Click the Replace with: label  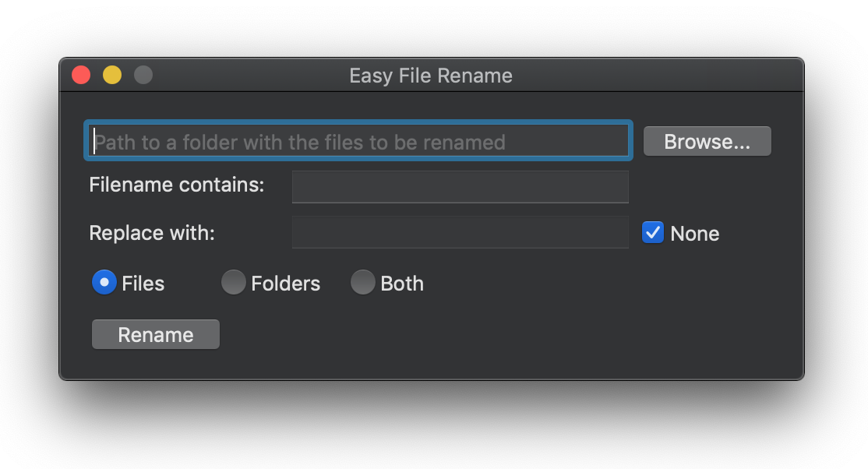pos(152,233)
